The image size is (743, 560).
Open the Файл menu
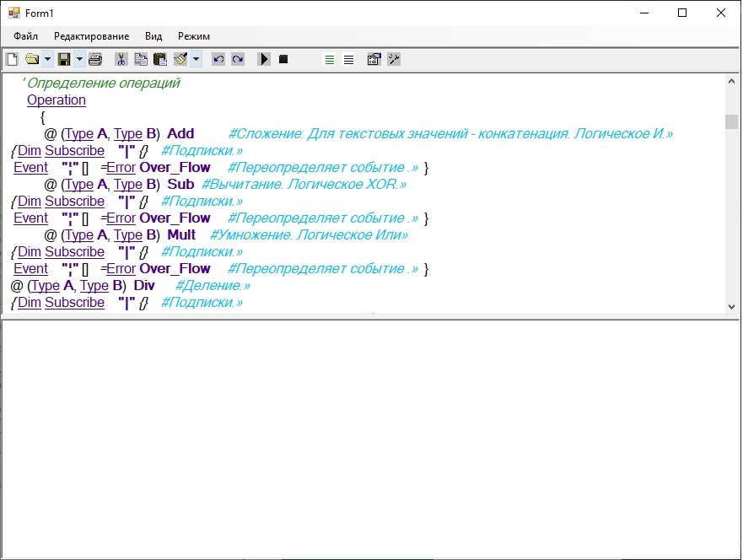coord(25,36)
